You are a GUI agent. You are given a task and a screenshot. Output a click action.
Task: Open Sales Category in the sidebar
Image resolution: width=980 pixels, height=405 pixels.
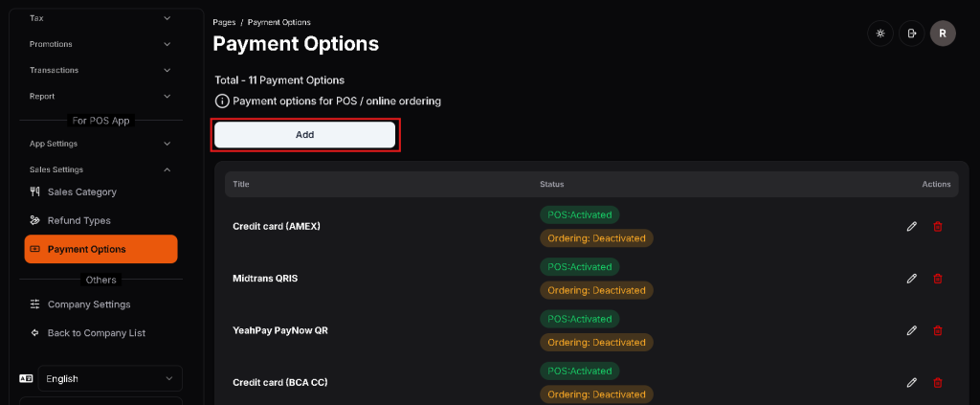81,191
